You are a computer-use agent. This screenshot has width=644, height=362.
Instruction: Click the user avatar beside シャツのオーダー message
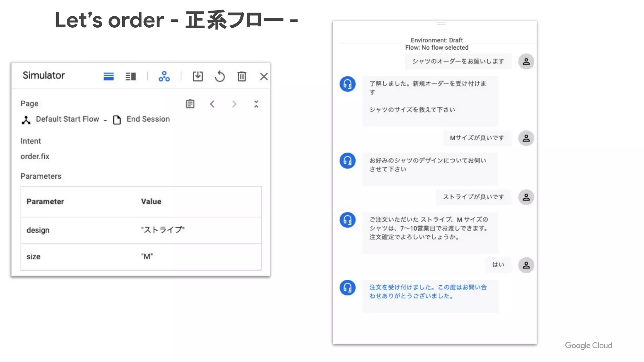(526, 61)
